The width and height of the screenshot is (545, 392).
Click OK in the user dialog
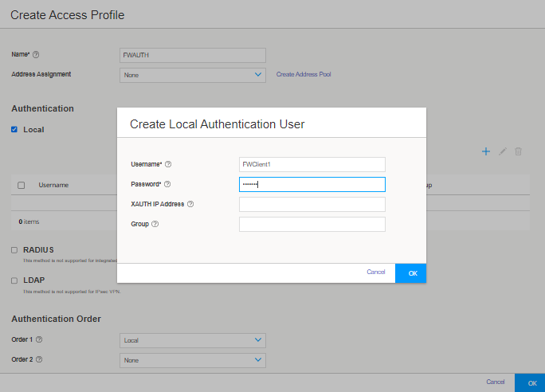[x=412, y=272]
